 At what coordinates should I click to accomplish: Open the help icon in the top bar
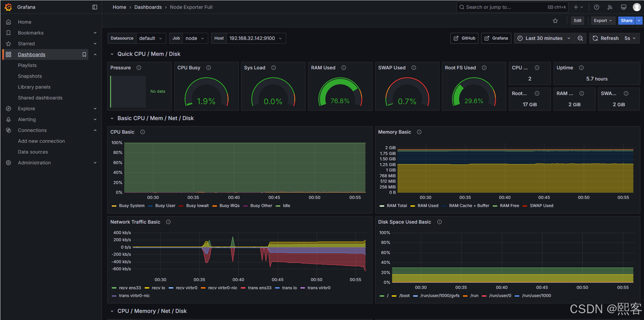tap(596, 7)
